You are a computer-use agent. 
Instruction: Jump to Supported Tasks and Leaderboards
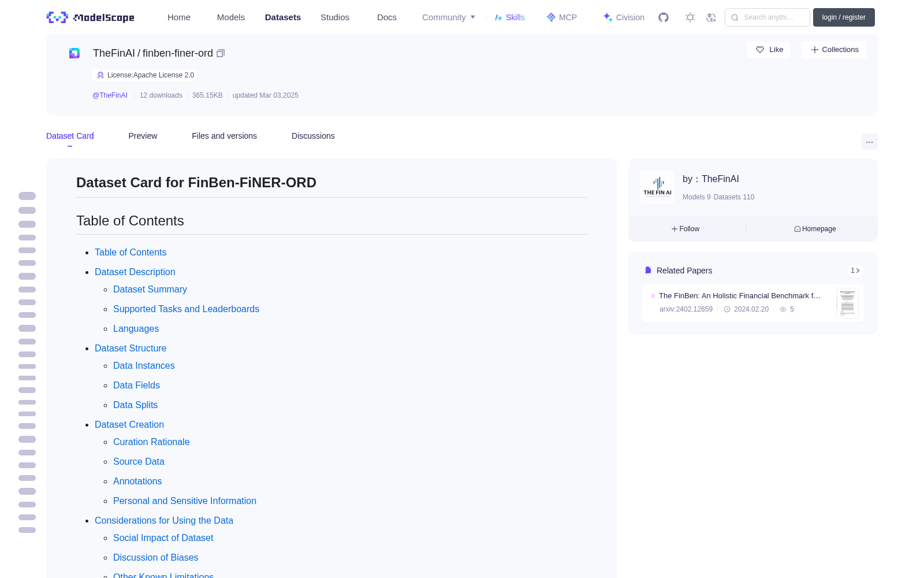tap(186, 309)
